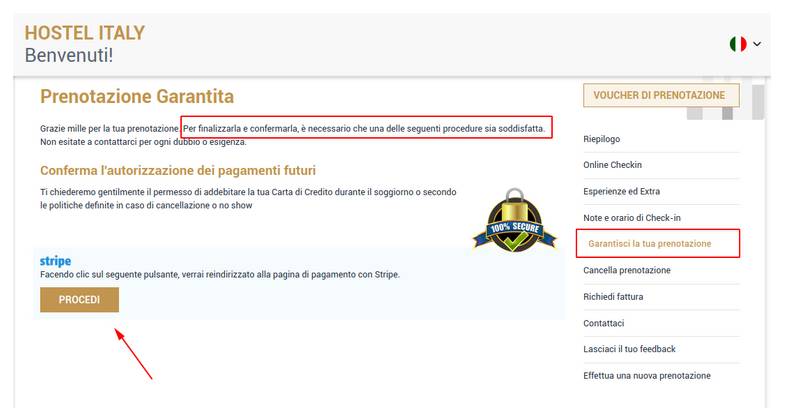
Task: Click the HOSTEL ITALY title
Action: pyautogui.click(x=85, y=33)
